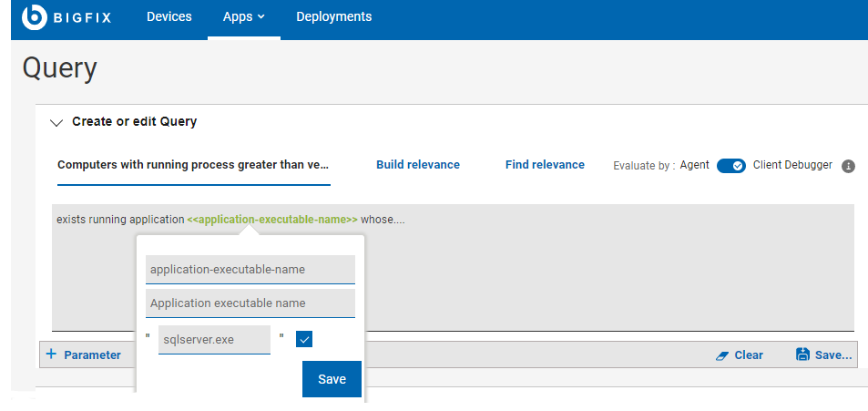Open the Devices menu

pos(169,17)
